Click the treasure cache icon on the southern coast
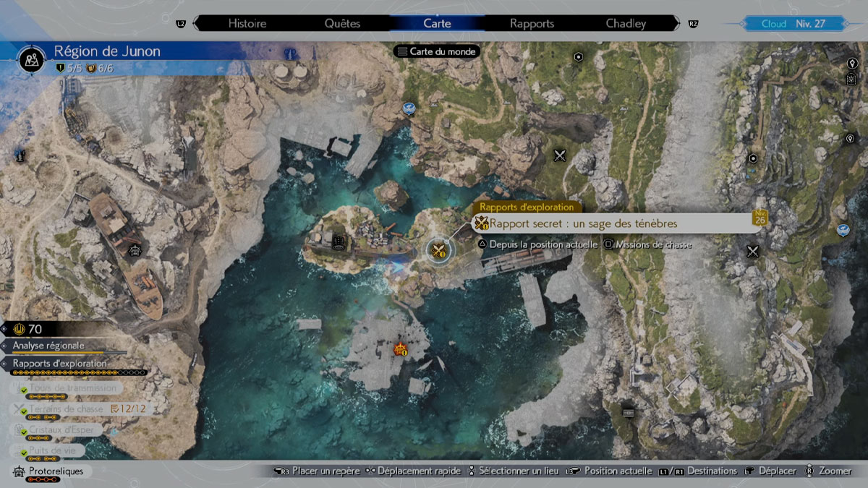The image size is (868, 488). pos(628,412)
